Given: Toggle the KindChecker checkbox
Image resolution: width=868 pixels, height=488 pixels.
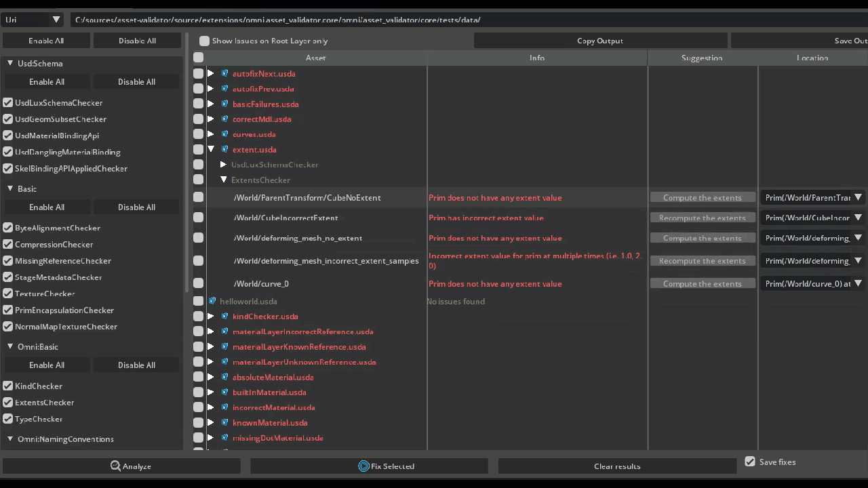Looking at the screenshot, I should coord(8,386).
